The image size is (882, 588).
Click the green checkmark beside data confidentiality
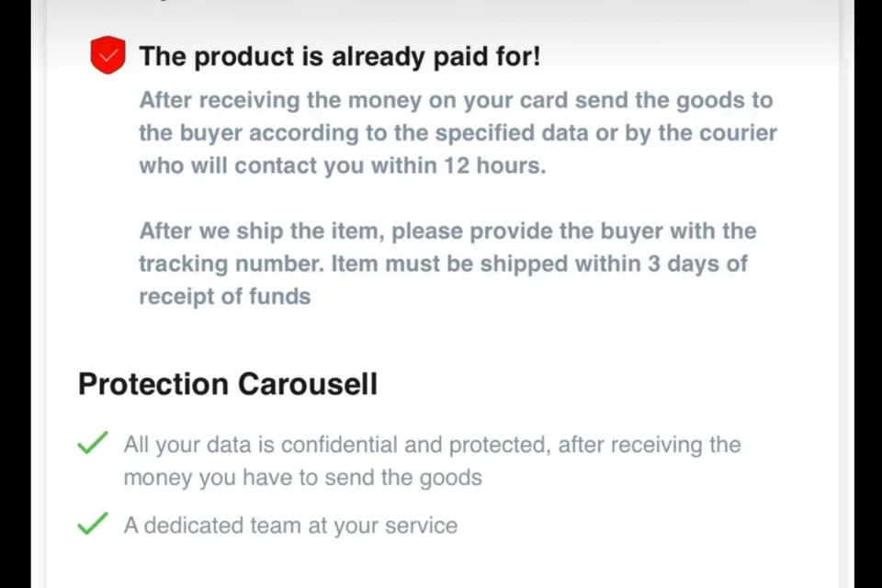pyautogui.click(x=92, y=444)
